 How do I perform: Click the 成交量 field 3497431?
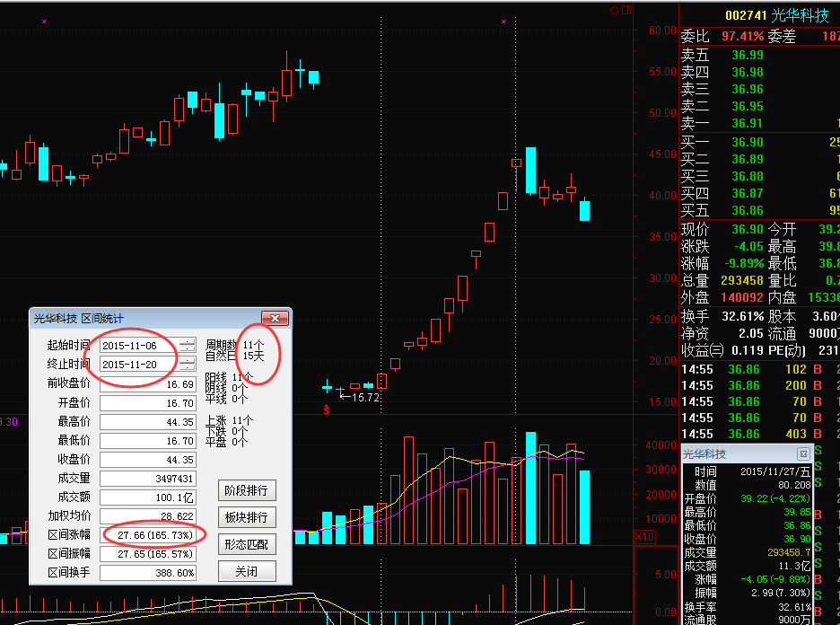148,478
